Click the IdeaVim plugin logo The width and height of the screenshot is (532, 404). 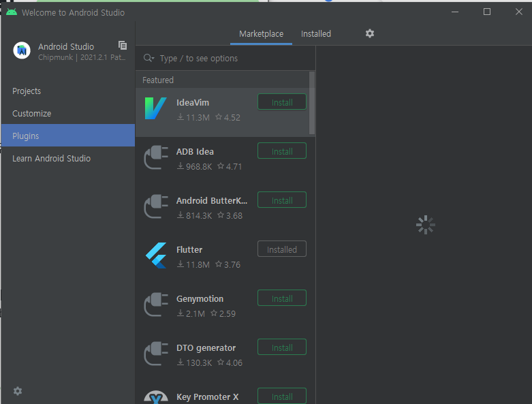[x=156, y=108]
